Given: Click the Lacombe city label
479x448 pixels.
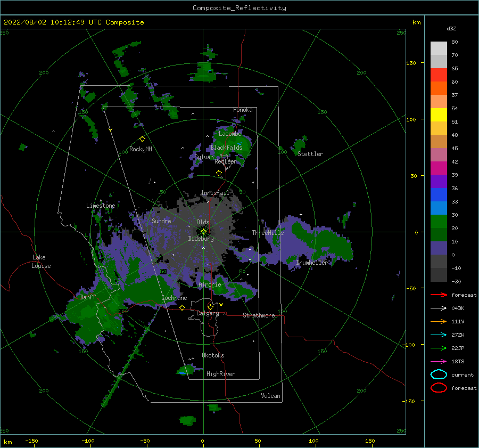Looking at the screenshot, I should (x=230, y=134).
